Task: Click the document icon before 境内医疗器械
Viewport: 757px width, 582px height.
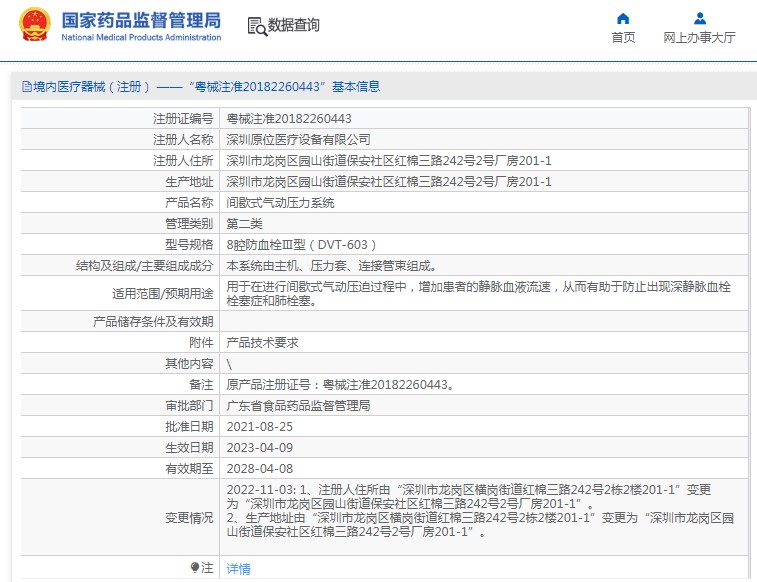Action: pos(27,87)
